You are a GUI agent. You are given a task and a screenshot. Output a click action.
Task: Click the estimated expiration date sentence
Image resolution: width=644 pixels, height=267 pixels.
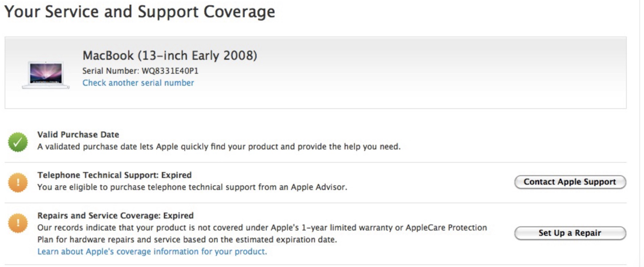coord(187,239)
